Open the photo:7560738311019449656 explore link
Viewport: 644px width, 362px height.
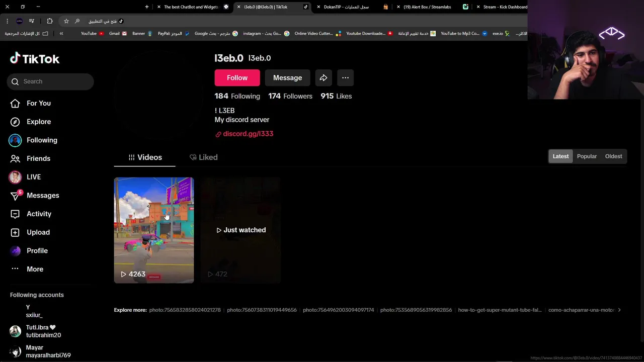pos(262,310)
